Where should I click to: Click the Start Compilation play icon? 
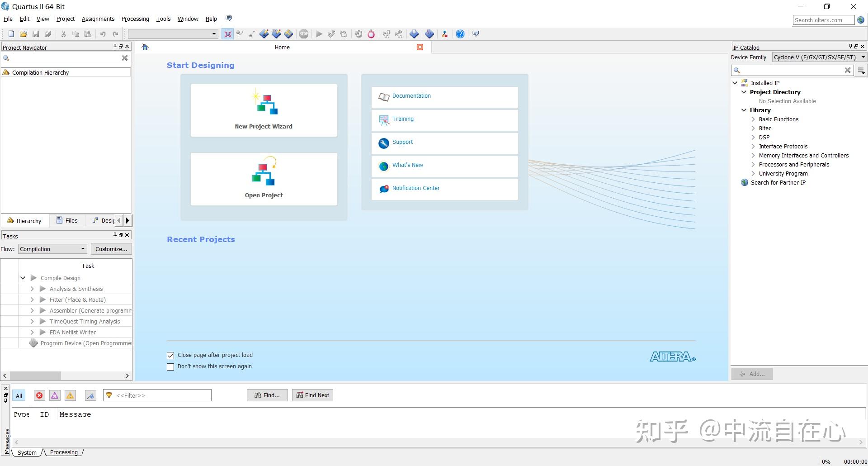coord(319,34)
